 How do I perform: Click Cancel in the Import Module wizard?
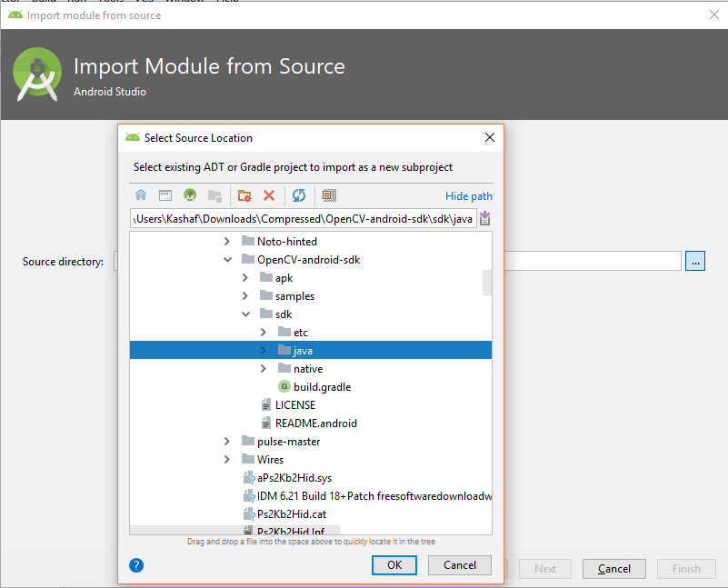tap(613, 569)
